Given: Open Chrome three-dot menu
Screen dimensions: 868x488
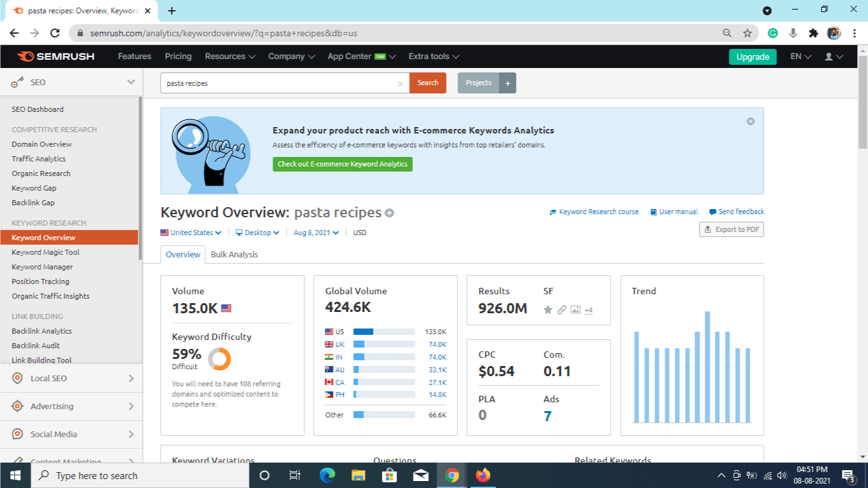Looking at the screenshot, I should [x=854, y=33].
